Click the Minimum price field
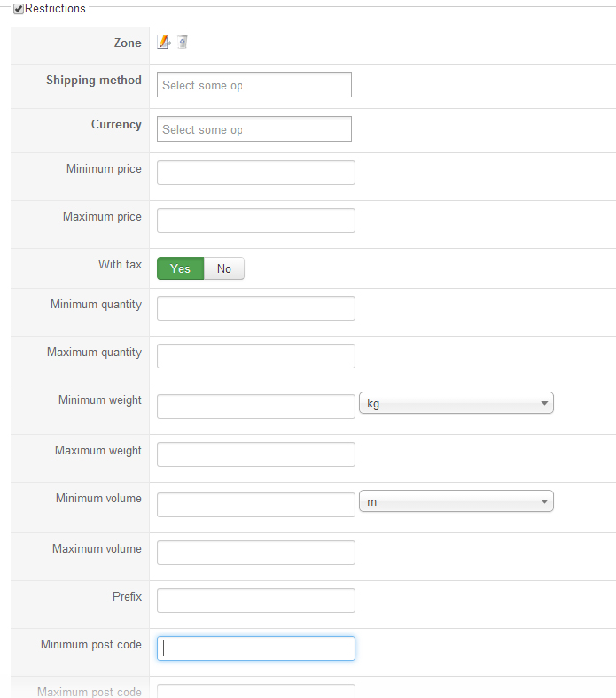 tap(255, 173)
